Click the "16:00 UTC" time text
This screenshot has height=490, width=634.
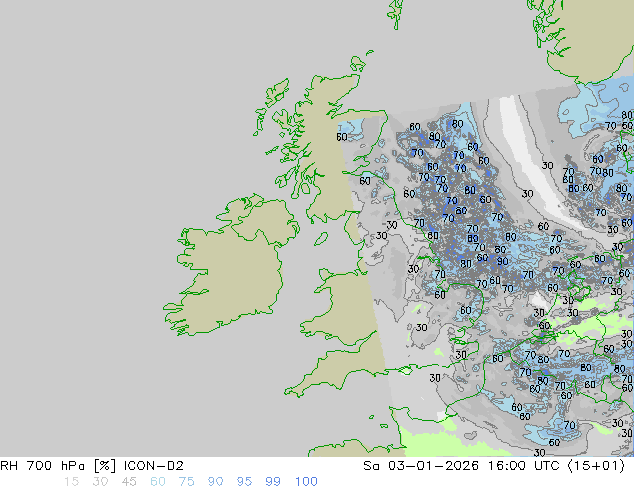[x=523, y=466]
